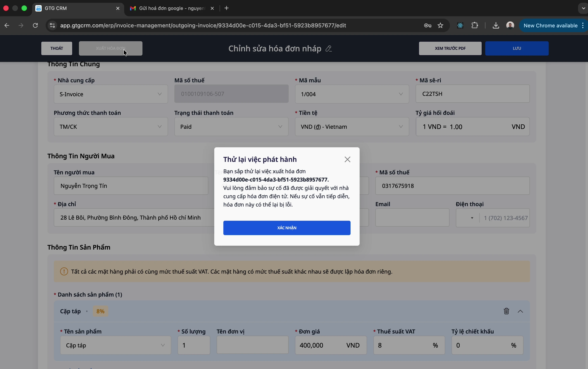Open the Nhà cung cấp S-Invoice dropdown
Viewport: 588px width, 369px height.
click(111, 94)
